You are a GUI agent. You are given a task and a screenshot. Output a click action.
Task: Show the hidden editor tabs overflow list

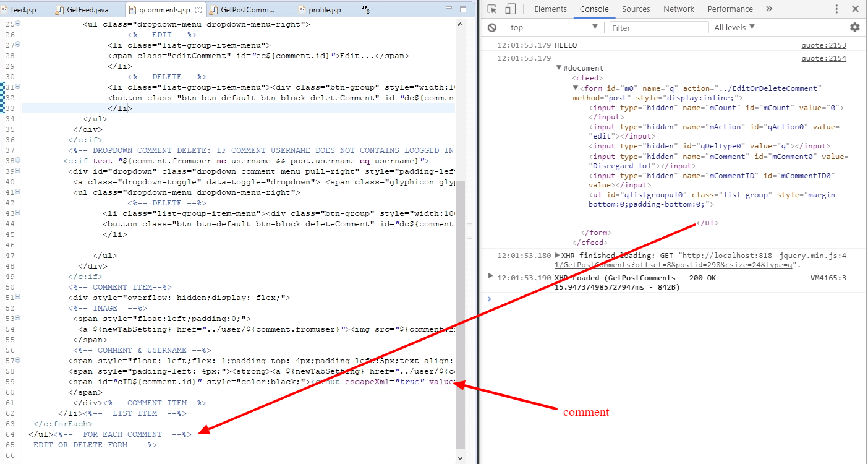365,10
